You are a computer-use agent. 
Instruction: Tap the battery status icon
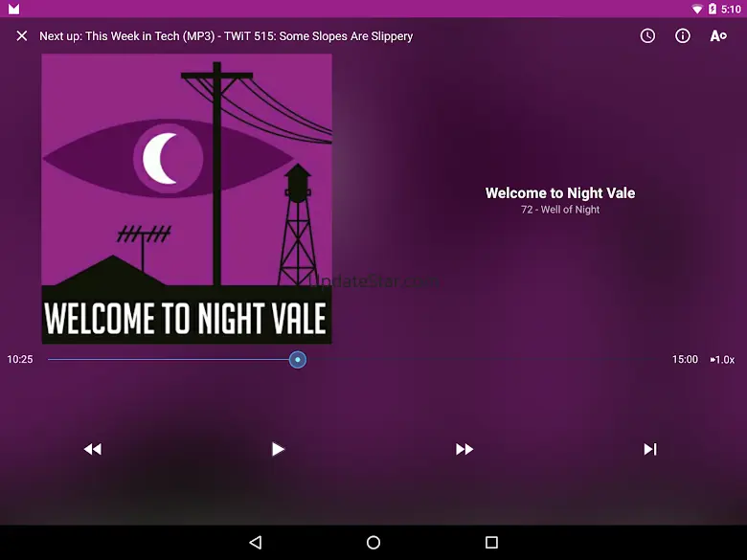click(x=713, y=9)
